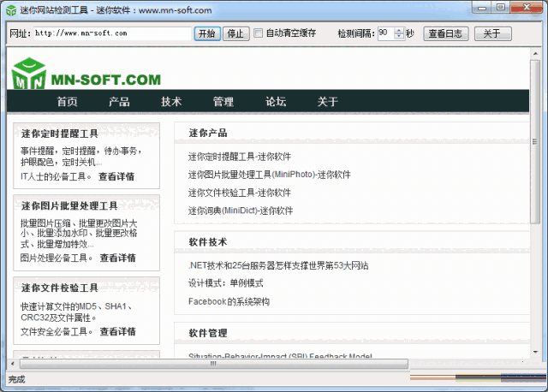Viewport: 548px width, 392px height.
Task: Click the vertical scrollbar's up arrow
Action: (x=535, y=55)
